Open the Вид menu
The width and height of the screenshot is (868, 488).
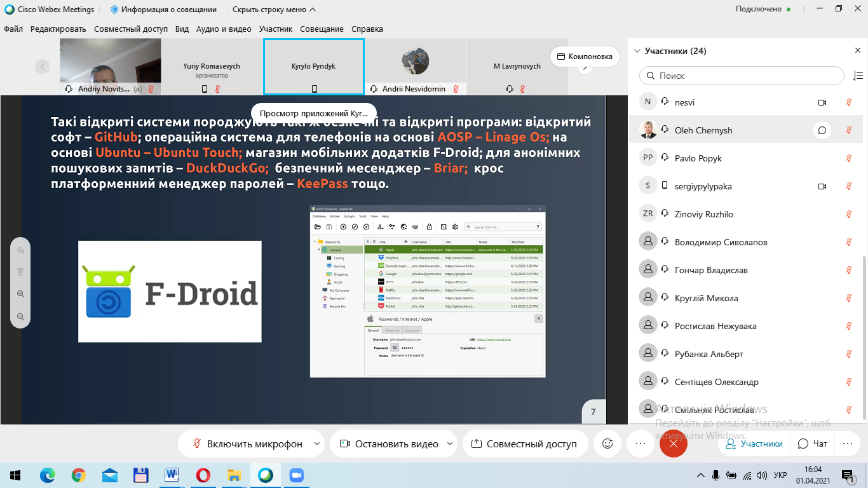[x=182, y=29]
